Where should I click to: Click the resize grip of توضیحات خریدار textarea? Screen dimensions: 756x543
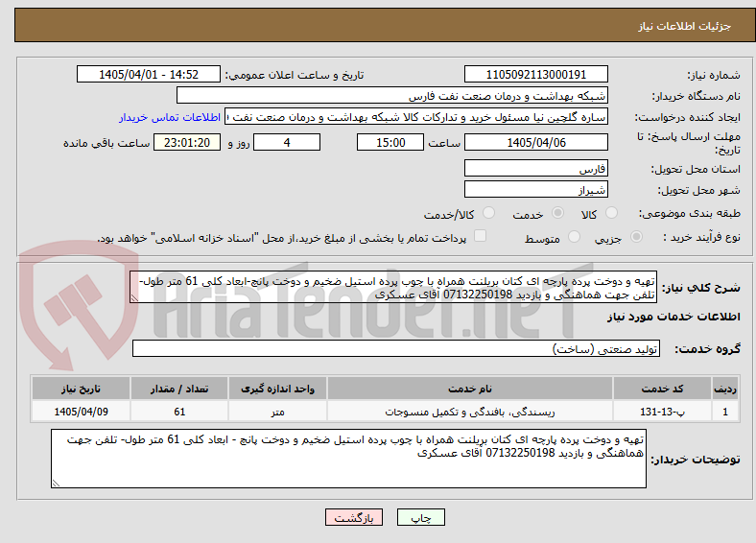(x=56, y=484)
